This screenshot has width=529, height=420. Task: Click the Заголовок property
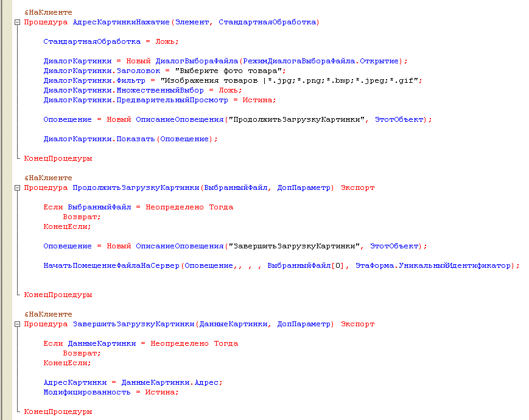tap(138, 71)
